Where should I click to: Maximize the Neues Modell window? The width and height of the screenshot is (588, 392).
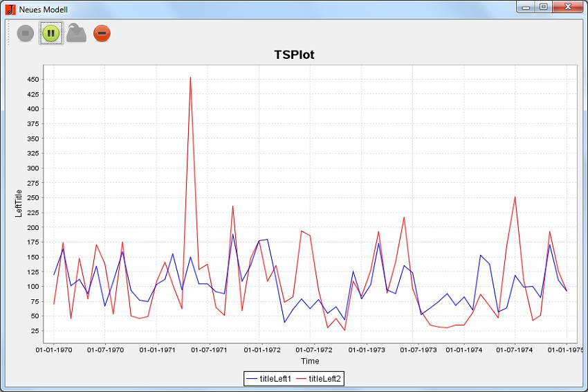(544, 7)
